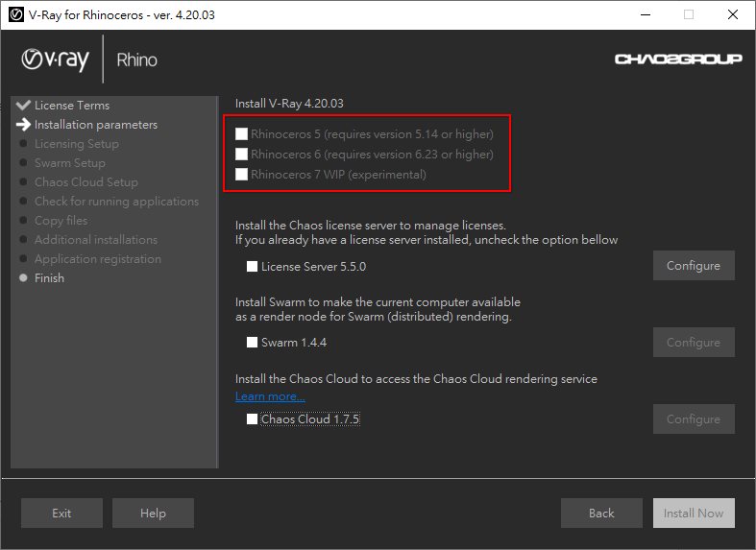The width and height of the screenshot is (756, 550).
Task: Select the Finish step
Action: (x=49, y=278)
